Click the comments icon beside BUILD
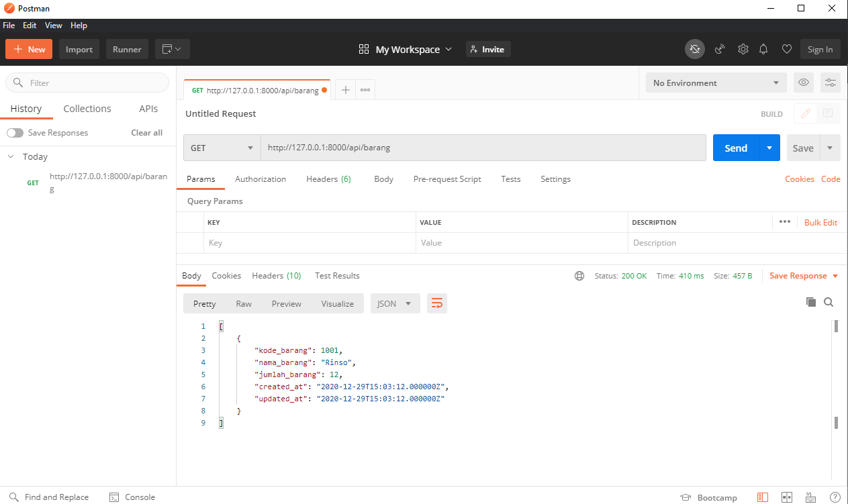This screenshot has width=848, height=504. [x=828, y=114]
